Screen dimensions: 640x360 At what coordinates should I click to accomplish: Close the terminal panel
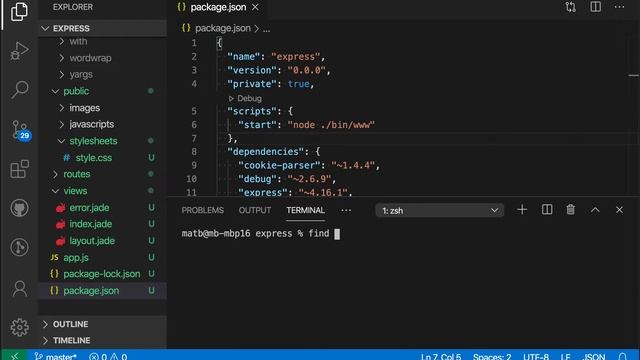[x=619, y=210]
